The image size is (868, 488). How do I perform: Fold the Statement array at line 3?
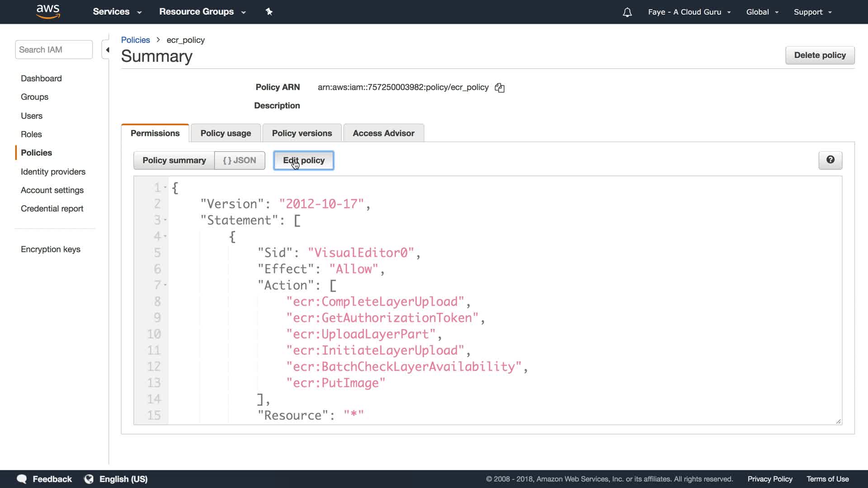[165, 220]
